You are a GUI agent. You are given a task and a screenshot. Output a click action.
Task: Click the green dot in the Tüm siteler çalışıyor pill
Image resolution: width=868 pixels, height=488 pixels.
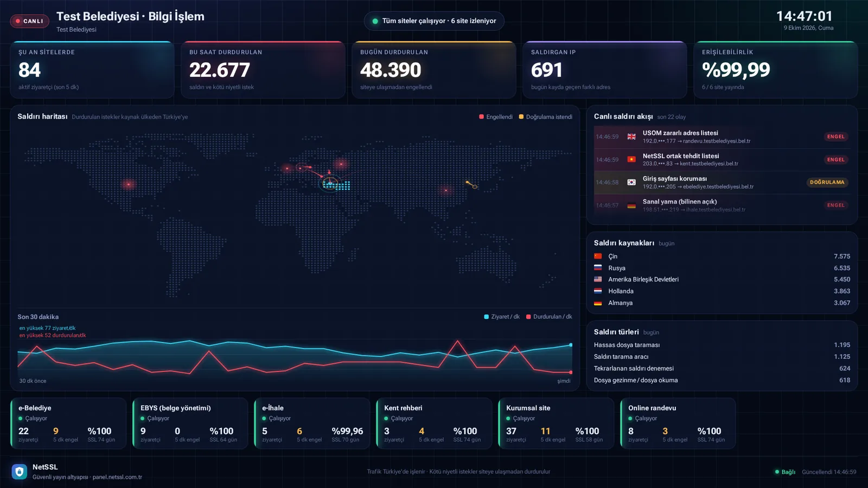pyautogui.click(x=375, y=21)
